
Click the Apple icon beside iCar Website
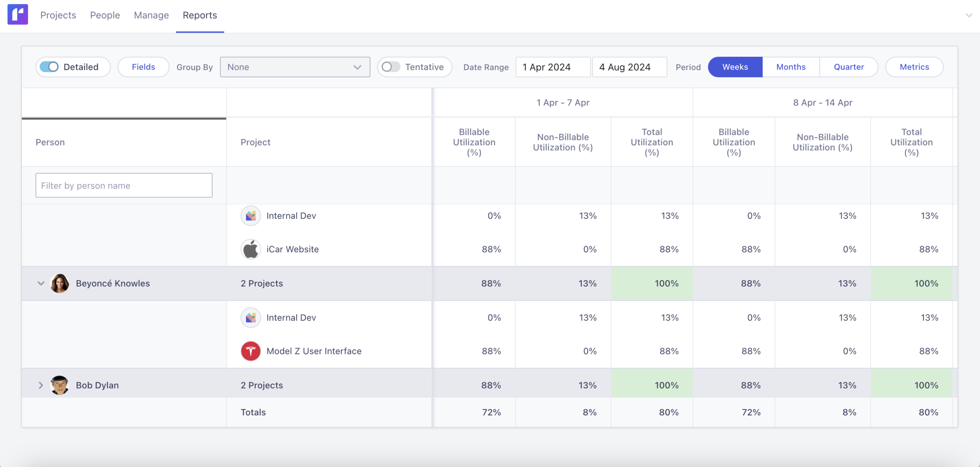tap(251, 249)
